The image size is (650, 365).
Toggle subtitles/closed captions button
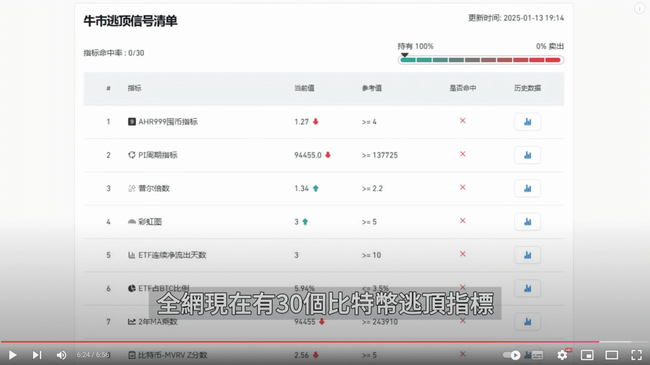[x=537, y=355]
